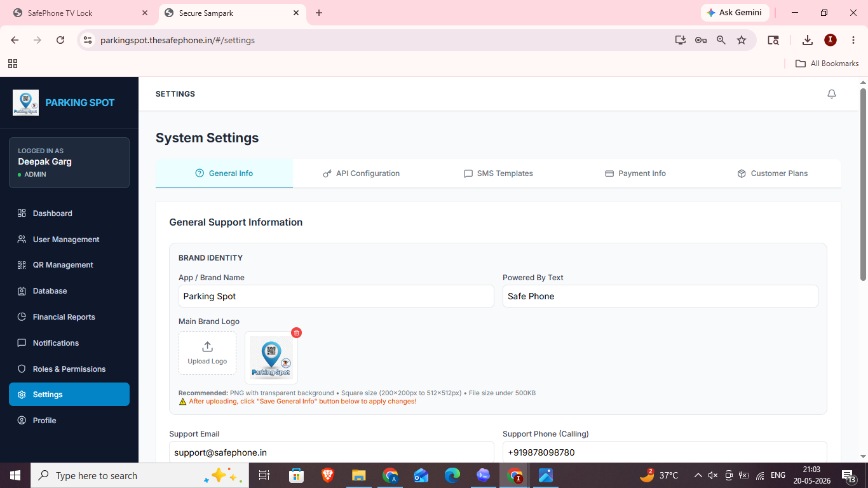Open the search tabs icon in toolbar
Image resolution: width=868 pixels, height=488 pixels.
click(773, 40)
